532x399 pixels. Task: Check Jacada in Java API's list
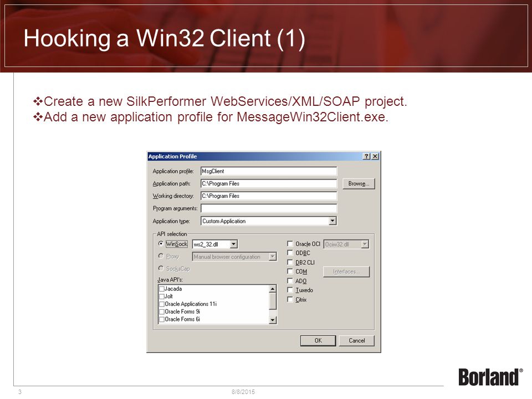(x=162, y=289)
